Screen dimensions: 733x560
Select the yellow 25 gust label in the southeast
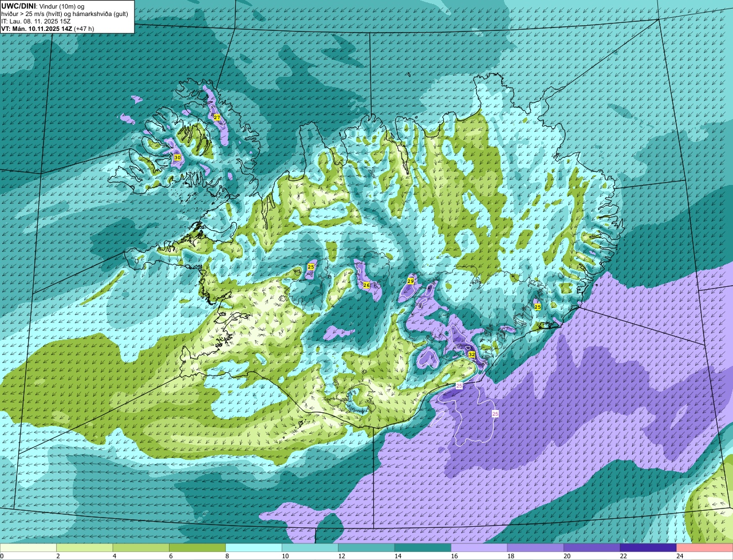tap(538, 307)
